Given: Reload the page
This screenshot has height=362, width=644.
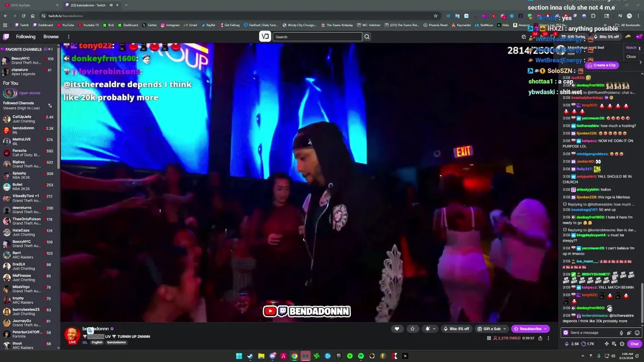Looking at the screenshot, I should [23, 16].
